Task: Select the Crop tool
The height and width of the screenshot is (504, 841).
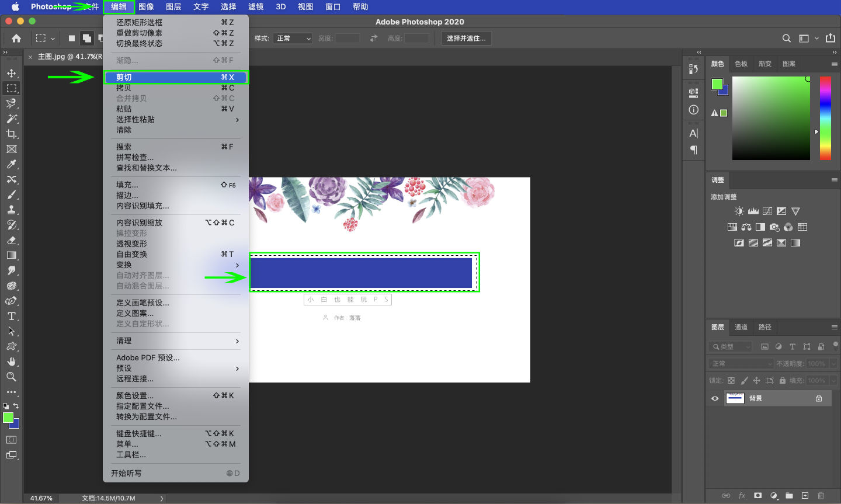Action: (11, 134)
